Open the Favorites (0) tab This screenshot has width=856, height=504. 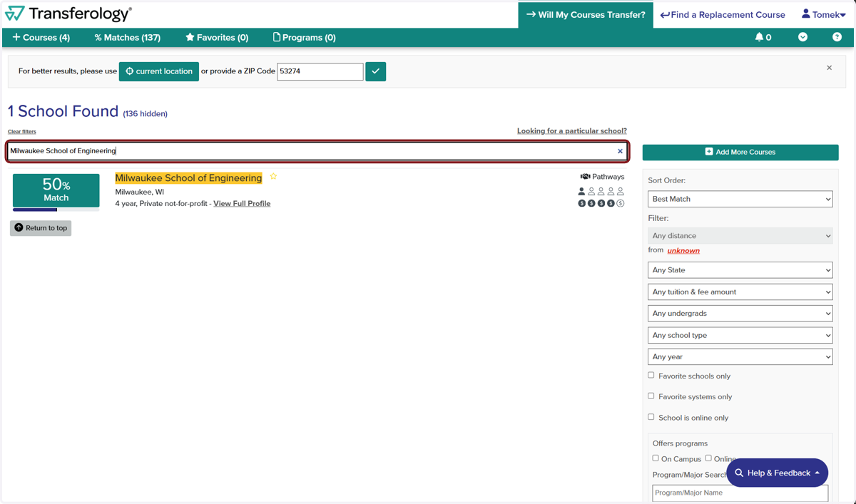(217, 37)
